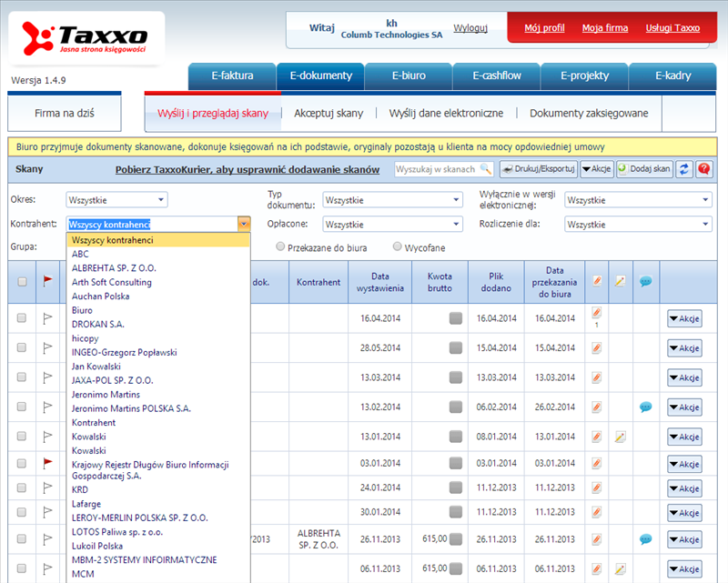Click the 'Pobierz TaxxoKurier' download link
The image size is (728, 583).
[x=248, y=169]
